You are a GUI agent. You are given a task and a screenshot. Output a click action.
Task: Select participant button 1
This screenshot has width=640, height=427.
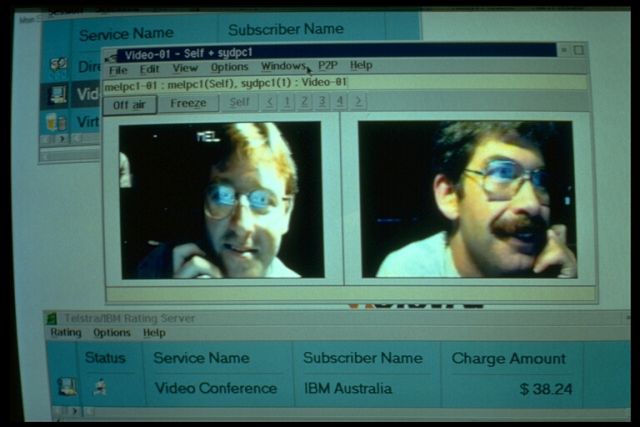coord(287,101)
